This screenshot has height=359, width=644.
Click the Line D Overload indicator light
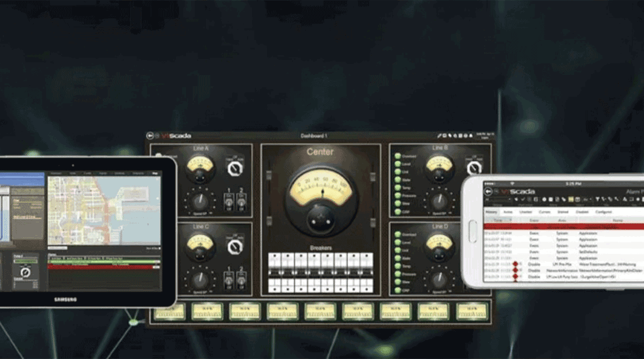(x=398, y=235)
